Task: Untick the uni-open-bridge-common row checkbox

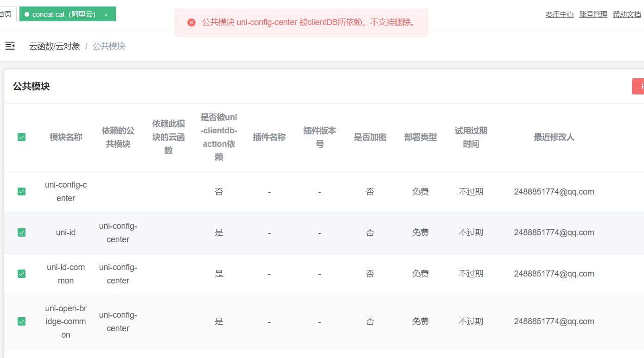Action: (x=21, y=321)
